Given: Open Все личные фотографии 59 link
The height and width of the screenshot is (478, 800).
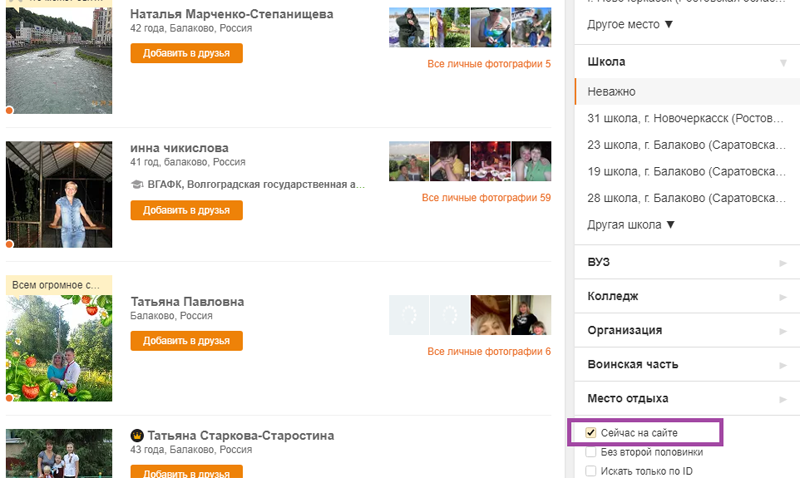Looking at the screenshot, I should tap(486, 198).
